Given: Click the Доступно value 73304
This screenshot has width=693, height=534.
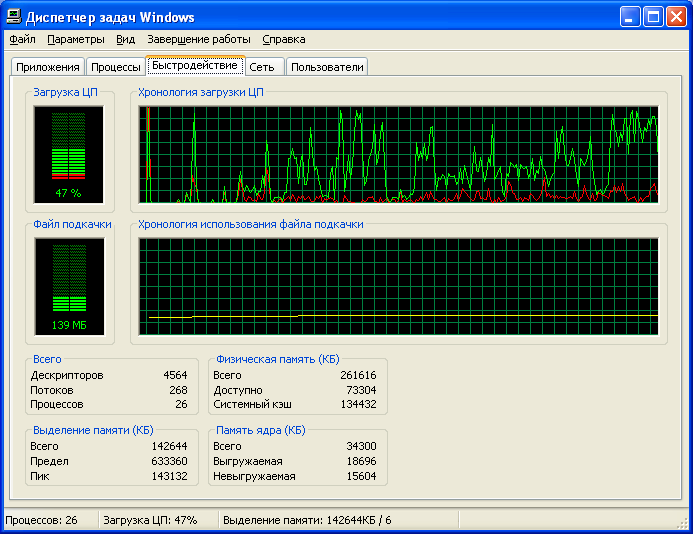Looking at the screenshot, I should 362,390.
